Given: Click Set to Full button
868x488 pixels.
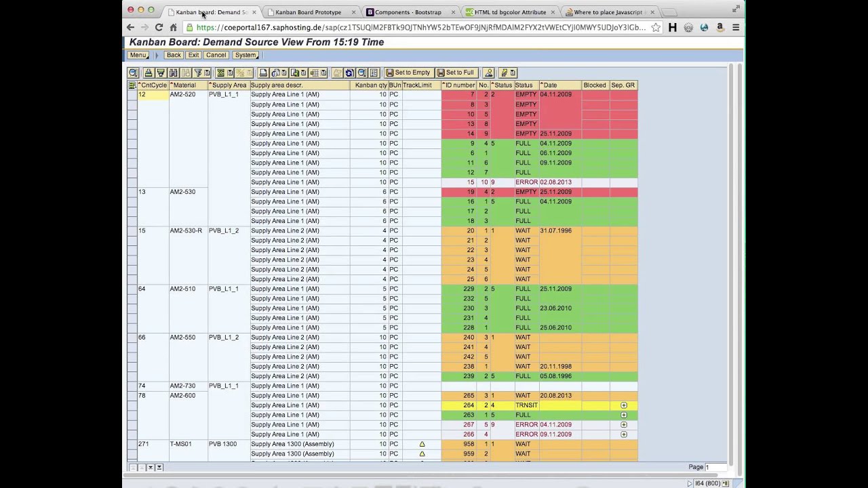Looking at the screenshot, I should coord(456,73).
